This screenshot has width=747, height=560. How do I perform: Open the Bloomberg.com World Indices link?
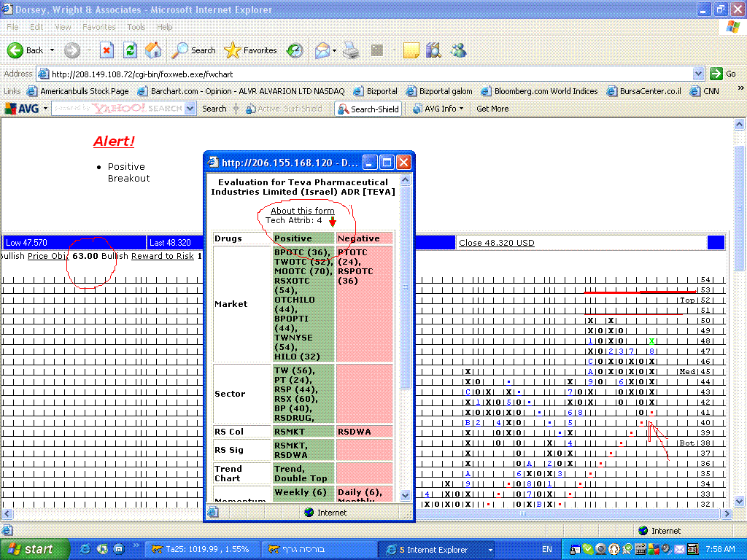[539, 91]
